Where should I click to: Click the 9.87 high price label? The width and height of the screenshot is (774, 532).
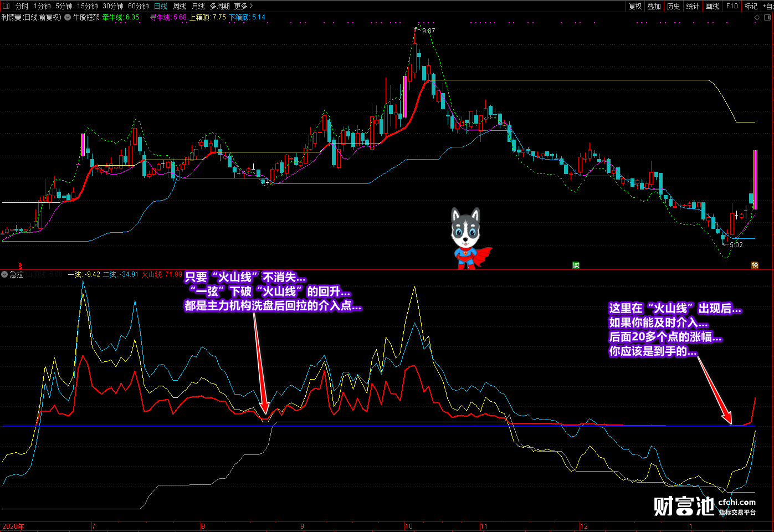[x=428, y=31]
